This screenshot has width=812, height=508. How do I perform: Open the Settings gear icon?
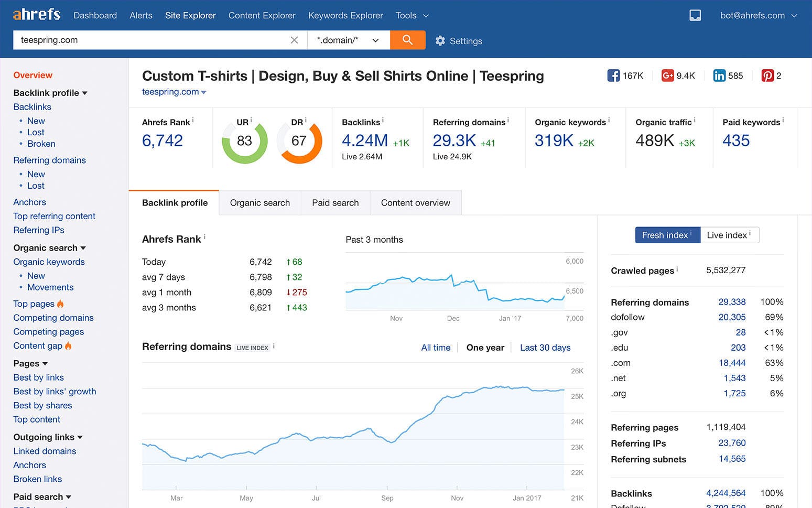click(440, 41)
